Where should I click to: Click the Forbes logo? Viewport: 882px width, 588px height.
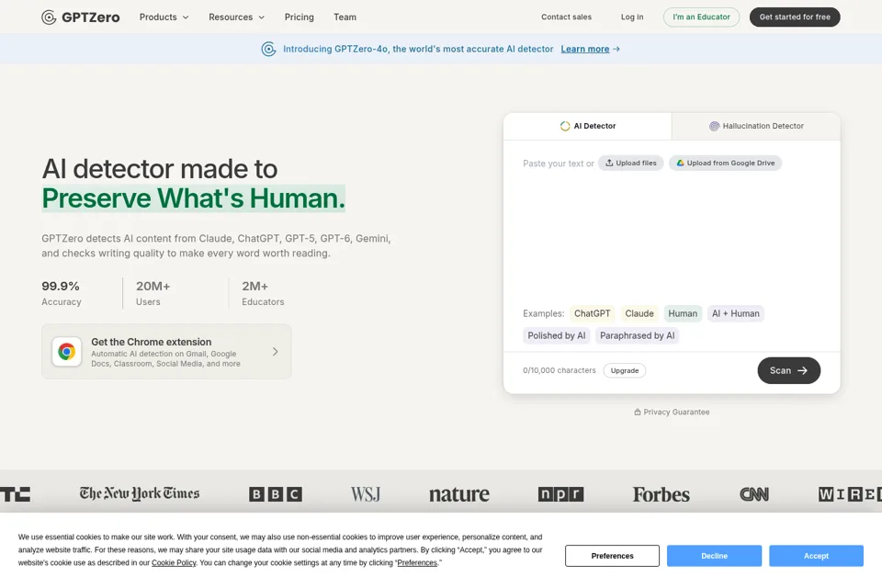click(661, 494)
